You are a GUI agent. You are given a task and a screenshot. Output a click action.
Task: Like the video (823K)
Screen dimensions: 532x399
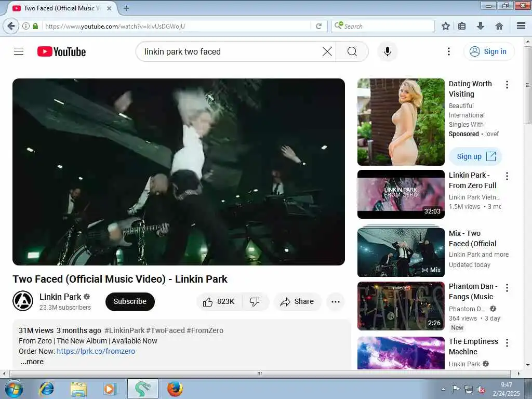click(219, 301)
